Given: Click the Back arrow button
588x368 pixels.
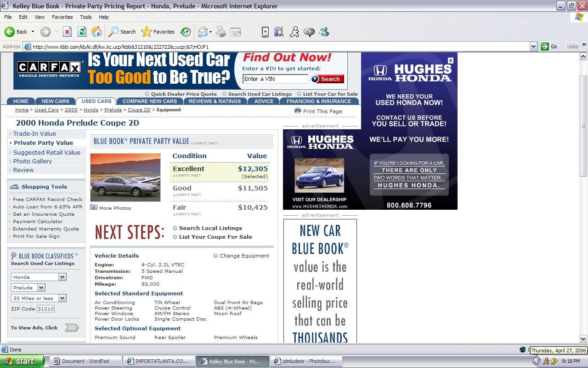Looking at the screenshot, I should (16, 32).
